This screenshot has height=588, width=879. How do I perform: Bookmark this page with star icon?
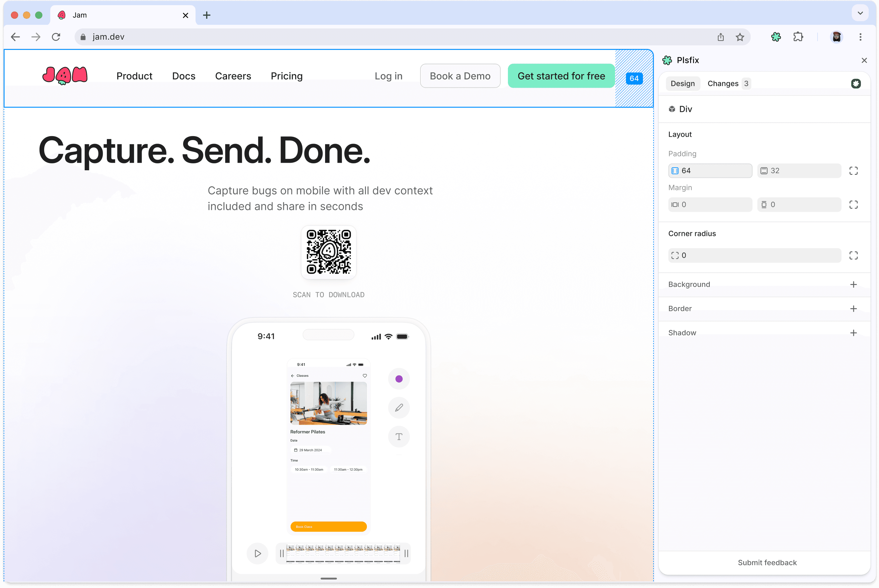click(740, 37)
